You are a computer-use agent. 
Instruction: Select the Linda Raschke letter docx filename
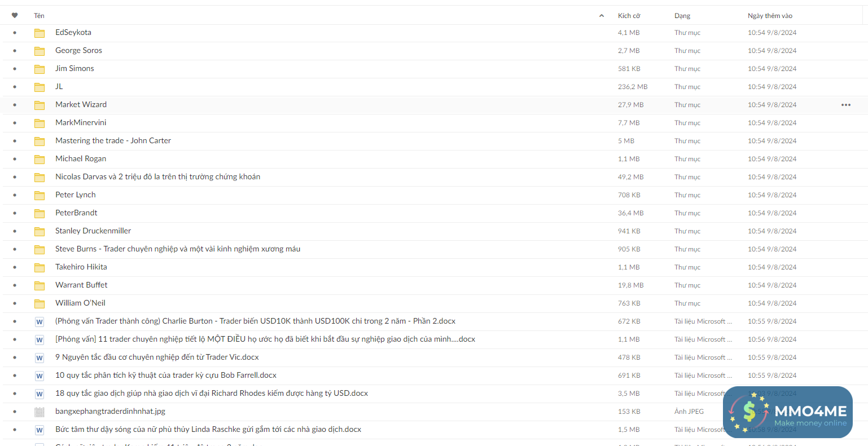208,430
